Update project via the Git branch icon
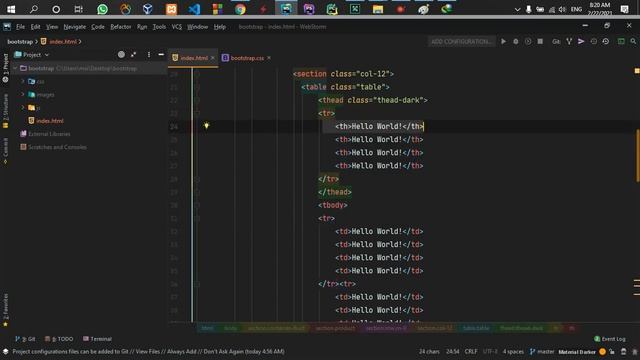This screenshot has height=360, width=640. coord(569,41)
